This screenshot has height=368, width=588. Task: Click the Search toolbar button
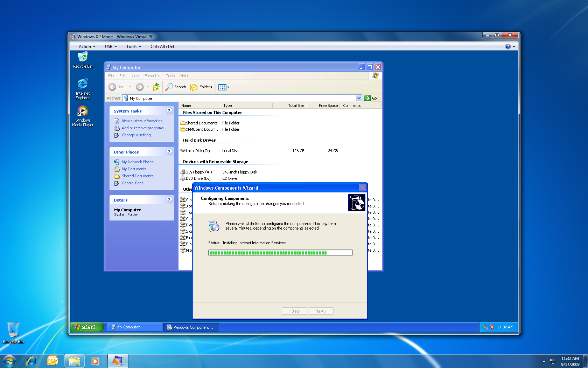click(x=176, y=87)
